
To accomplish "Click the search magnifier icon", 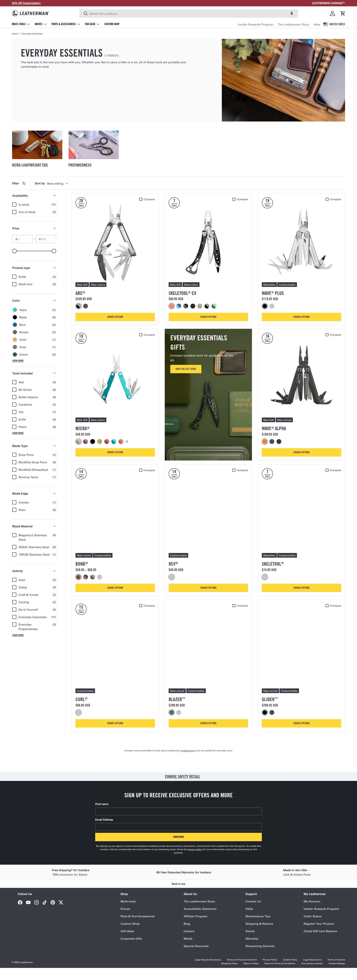I will (x=86, y=13).
